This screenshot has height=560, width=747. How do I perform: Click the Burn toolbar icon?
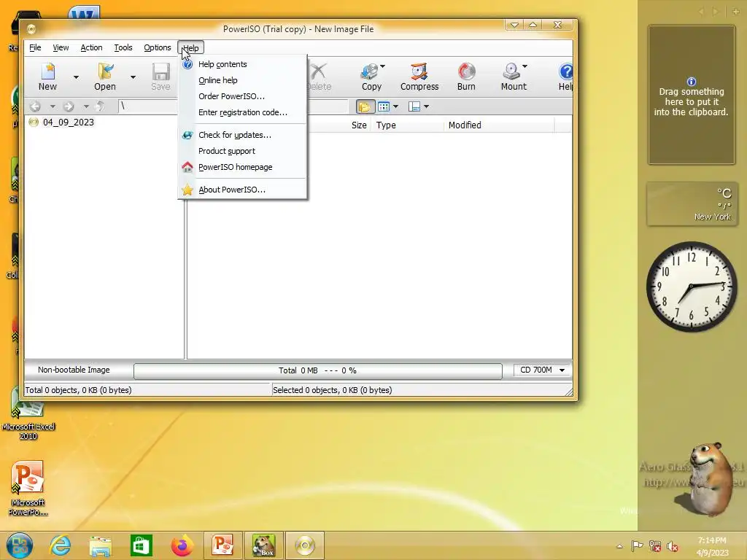(x=466, y=76)
